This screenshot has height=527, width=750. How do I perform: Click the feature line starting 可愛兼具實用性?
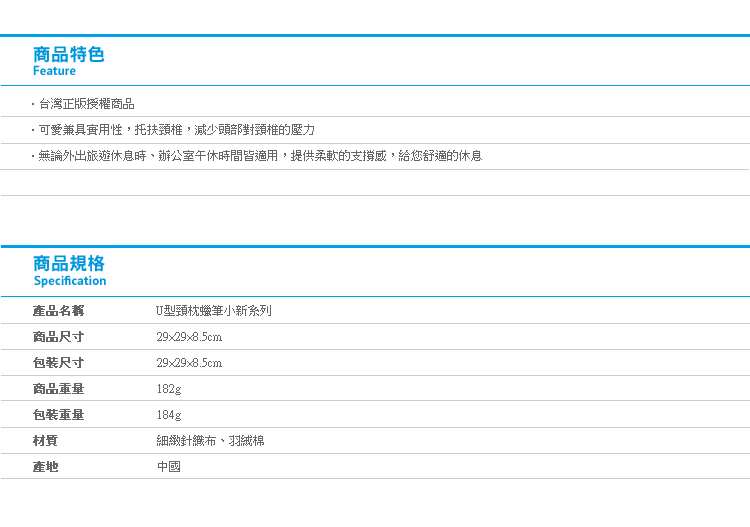point(176,130)
